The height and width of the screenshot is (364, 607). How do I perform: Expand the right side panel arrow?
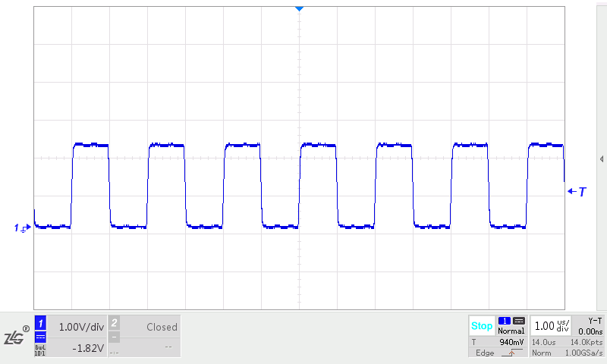click(601, 158)
